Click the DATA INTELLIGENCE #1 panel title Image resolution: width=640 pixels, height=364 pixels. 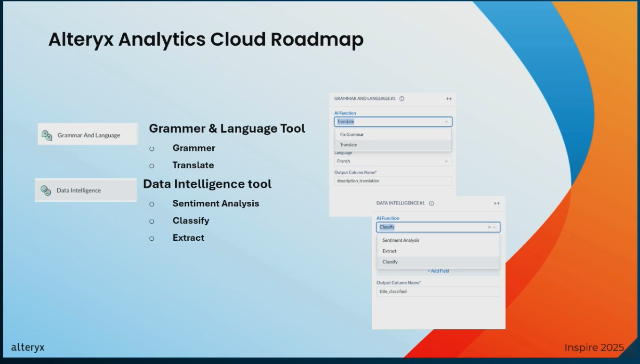point(400,203)
